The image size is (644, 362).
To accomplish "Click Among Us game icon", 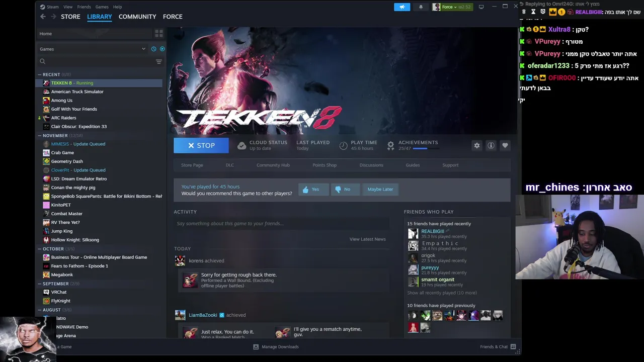I will click(x=46, y=101).
